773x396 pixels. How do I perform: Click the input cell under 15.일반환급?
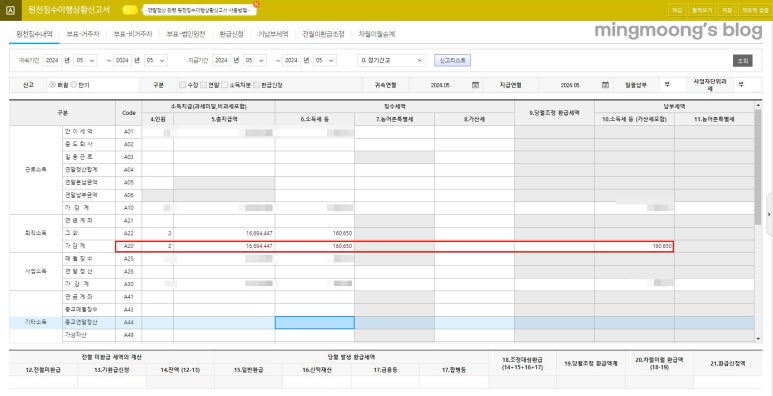248,382
